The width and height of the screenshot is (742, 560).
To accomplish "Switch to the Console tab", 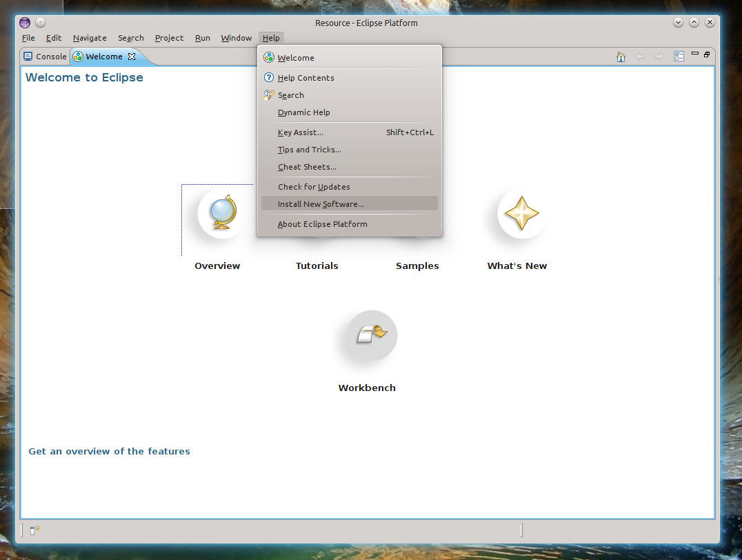I will (x=45, y=57).
